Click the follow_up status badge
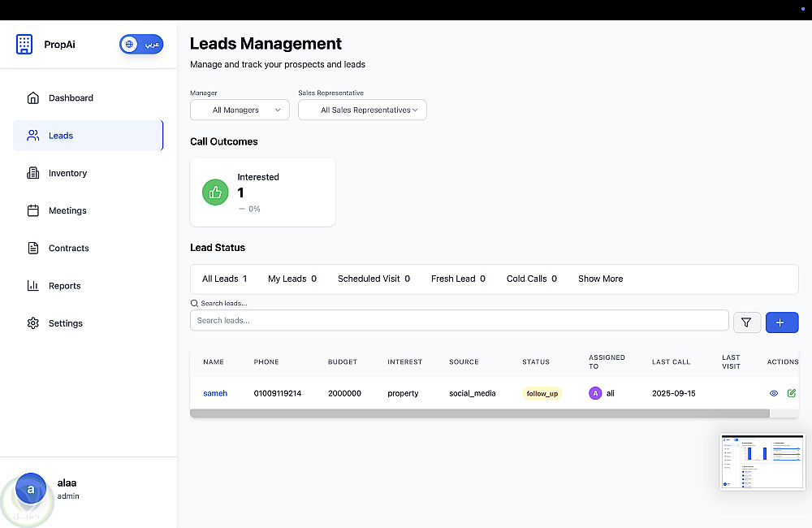This screenshot has width=812, height=528. click(x=542, y=394)
